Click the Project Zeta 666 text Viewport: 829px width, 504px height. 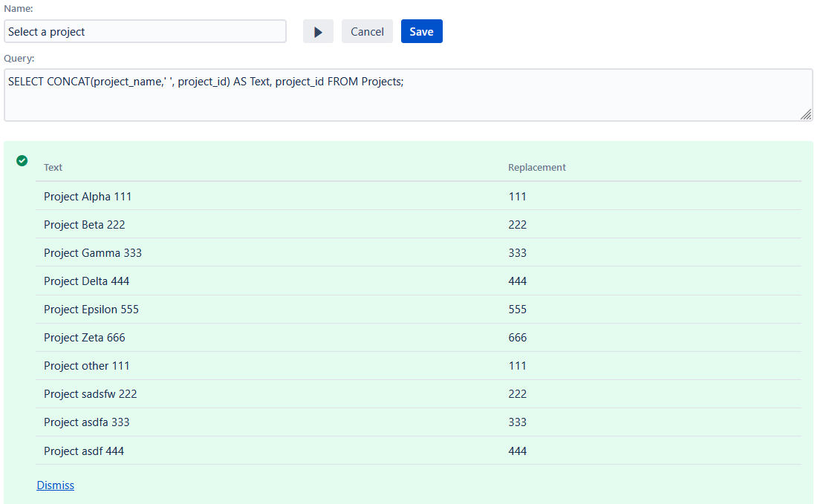click(x=85, y=338)
